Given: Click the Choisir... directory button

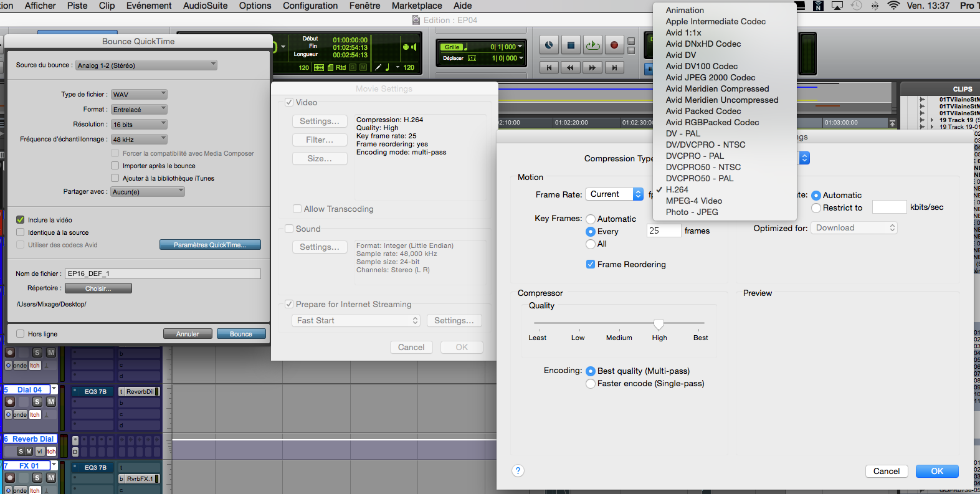Looking at the screenshot, I should (x=98, y=288).
